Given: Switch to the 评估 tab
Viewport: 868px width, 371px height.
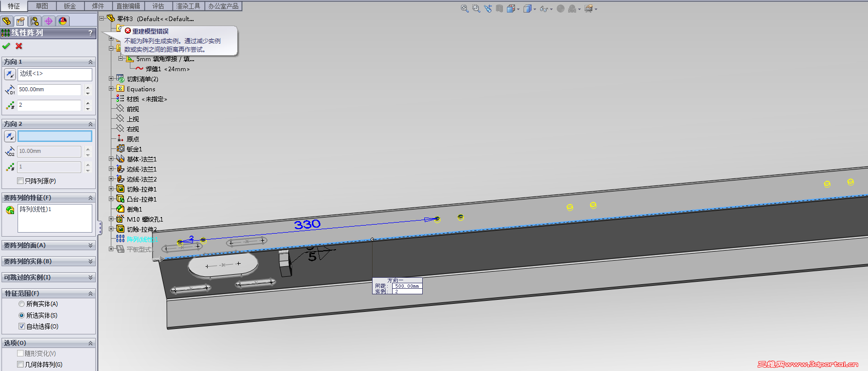Looking at the screenshot, I should 158,6.
